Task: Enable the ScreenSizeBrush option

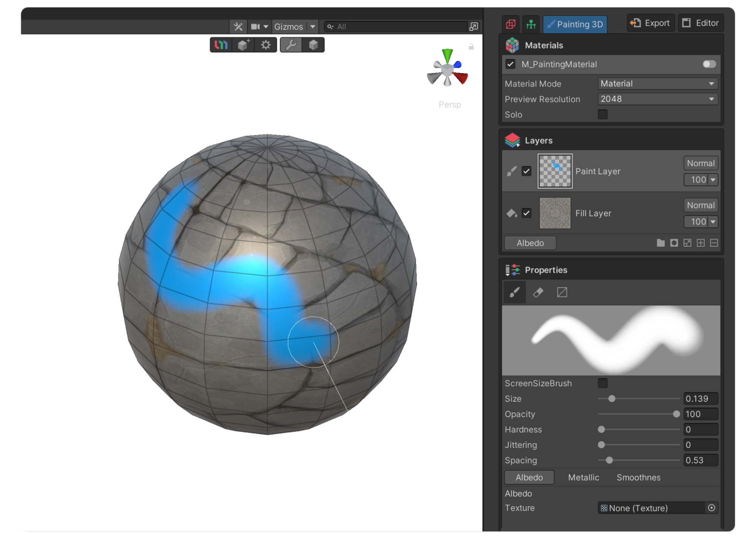Action: point(602,383)
